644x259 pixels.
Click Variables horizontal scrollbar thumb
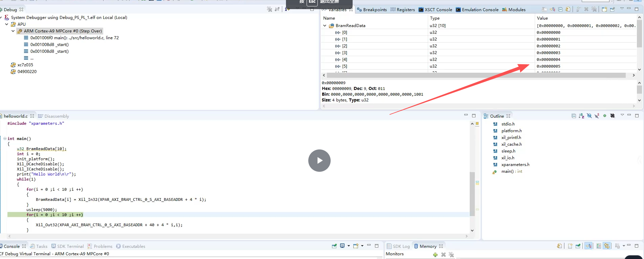coord(476,75)
